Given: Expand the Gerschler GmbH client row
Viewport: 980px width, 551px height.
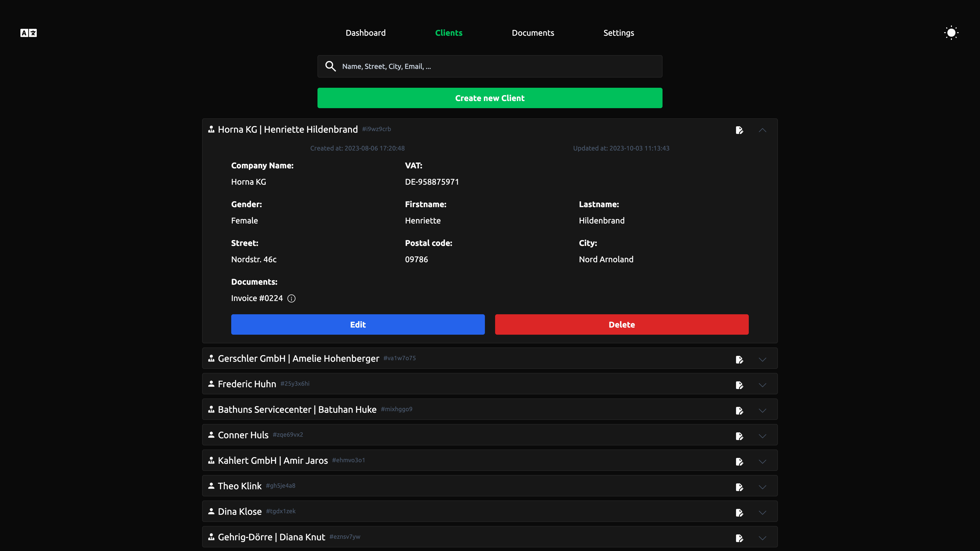Looking at the screenshot, I should 762,360.
